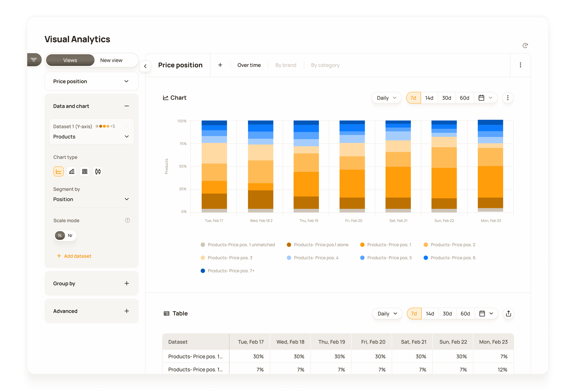Screen dimensions: 576x392
Task: Click Add dataset link
Action: tap(74, 256)
